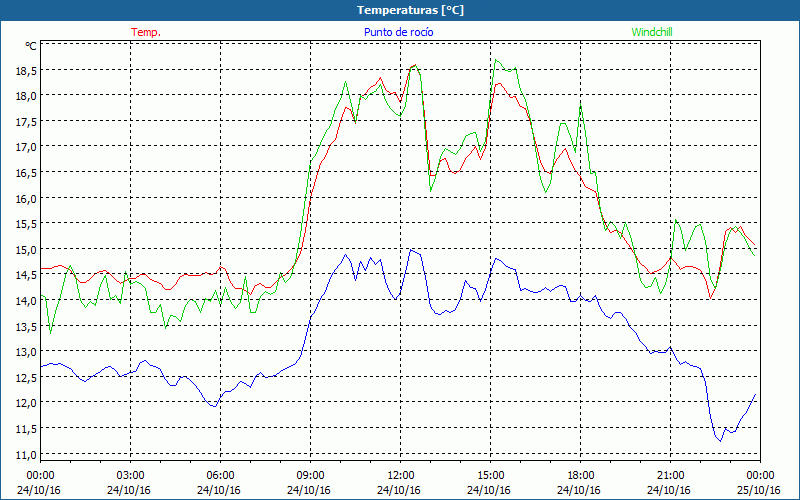Image resolution: width=800 pixels, height=500 pixels.
Task: Click the 12,0 y-axis value
Action: 27,403
